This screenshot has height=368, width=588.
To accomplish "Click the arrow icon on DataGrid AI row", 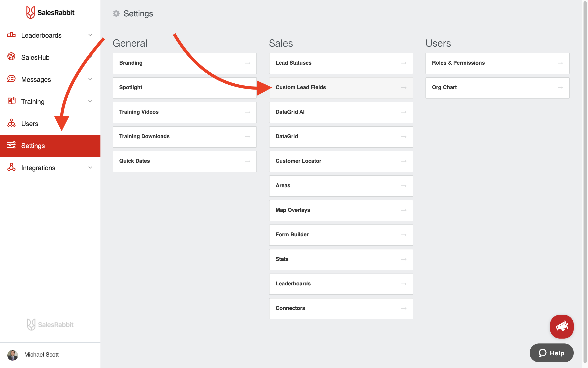I will coord(404,112).
